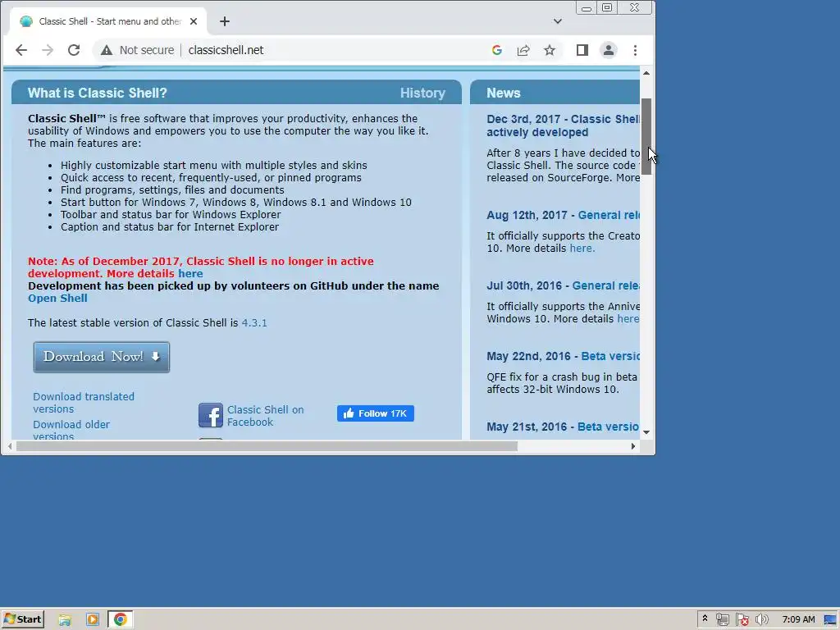
Task: Click the Download Now! button
Action: coord(102,357)
